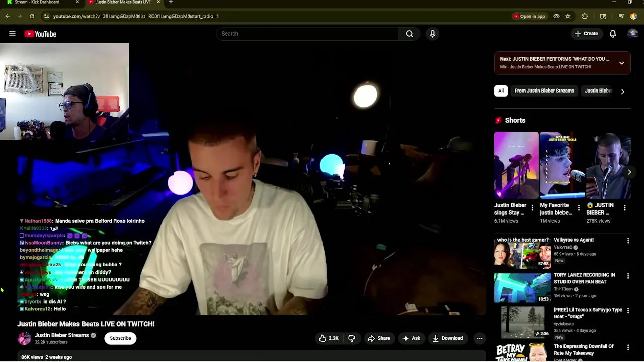This screenshot has width=644, height=362.
Task: Open more actions ellipsis under video
Action: pos(479,338)
